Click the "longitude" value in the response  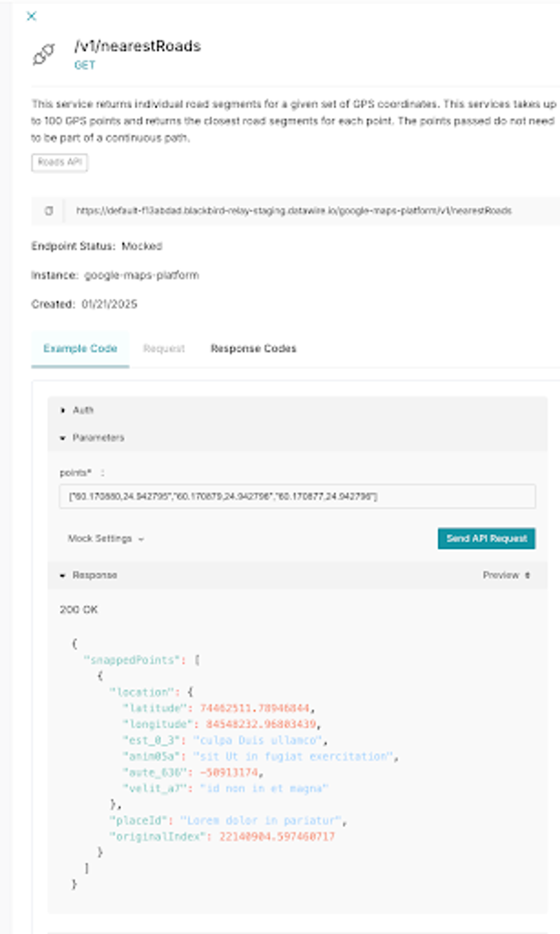261,724
